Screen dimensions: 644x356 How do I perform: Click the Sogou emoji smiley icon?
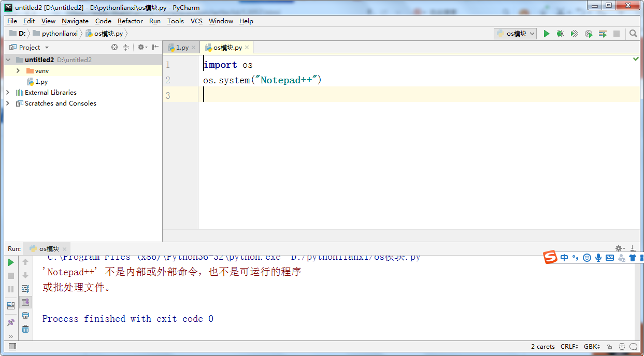(x=587, y=258)
